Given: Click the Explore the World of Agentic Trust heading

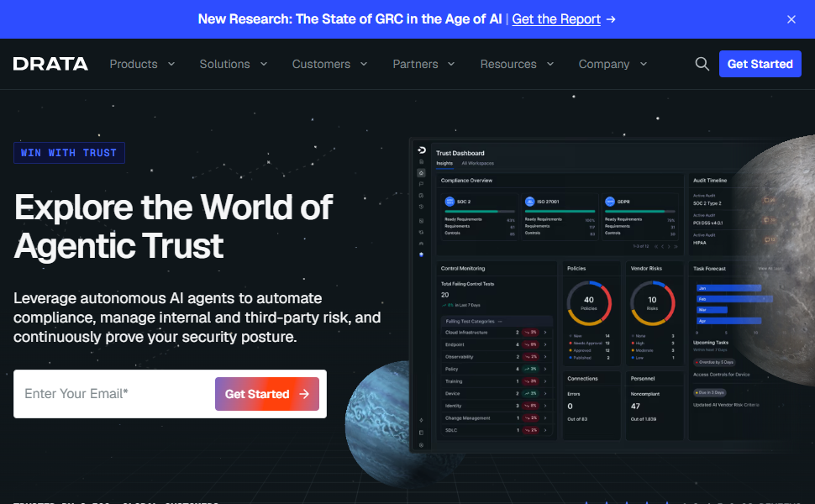Looking at the screenshot, I should click(173, 227).
